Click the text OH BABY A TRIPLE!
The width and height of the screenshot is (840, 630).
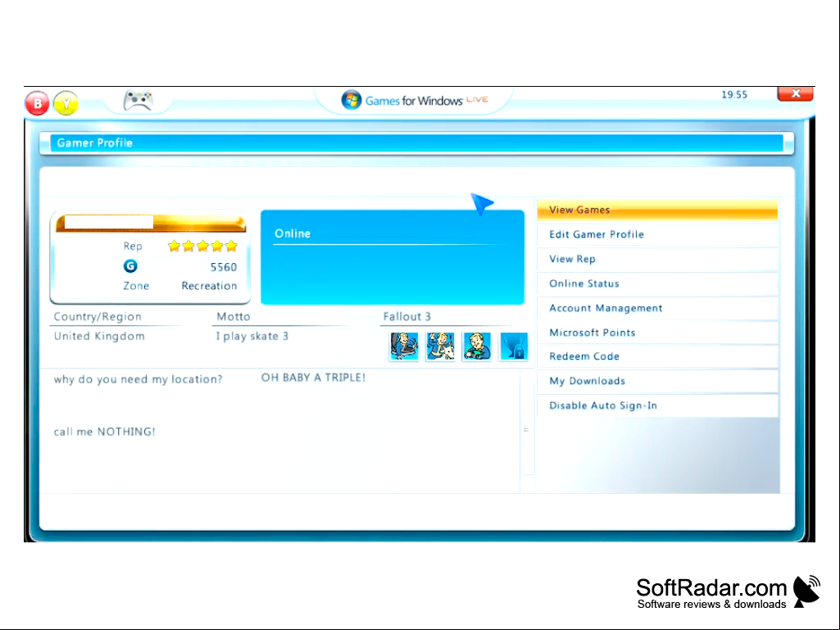tap(313, 378)
